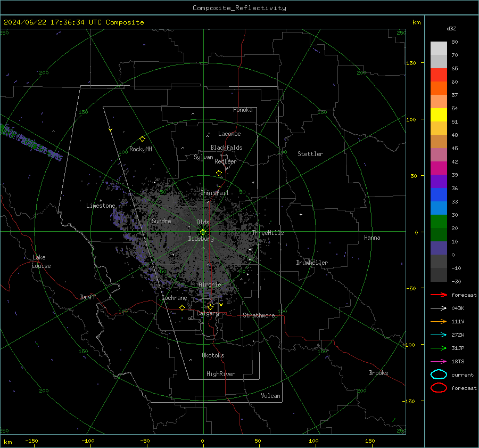The height and width of the screenshot is (448, 479).
Task: Click the Brooks town label
Action: point(378,373)
